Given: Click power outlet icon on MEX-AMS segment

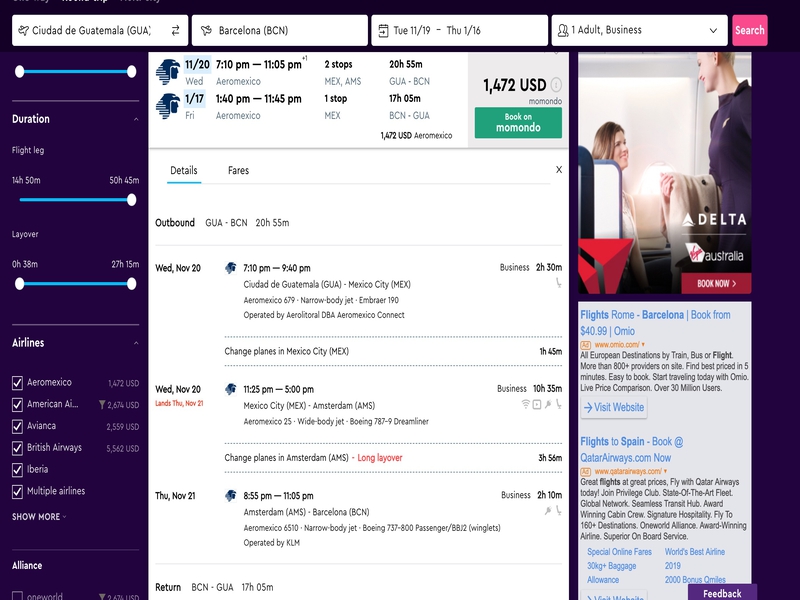Looking at the screenshot, I should pos(548,404).
